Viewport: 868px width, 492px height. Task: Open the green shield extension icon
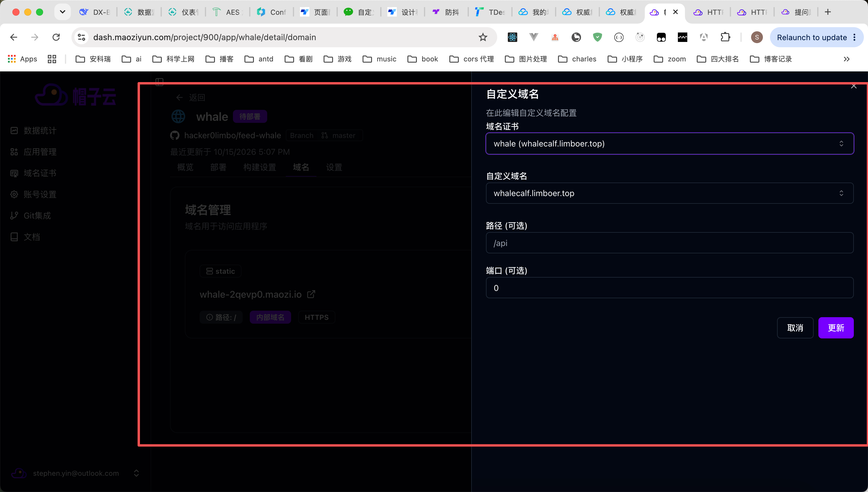click(598, 37)
